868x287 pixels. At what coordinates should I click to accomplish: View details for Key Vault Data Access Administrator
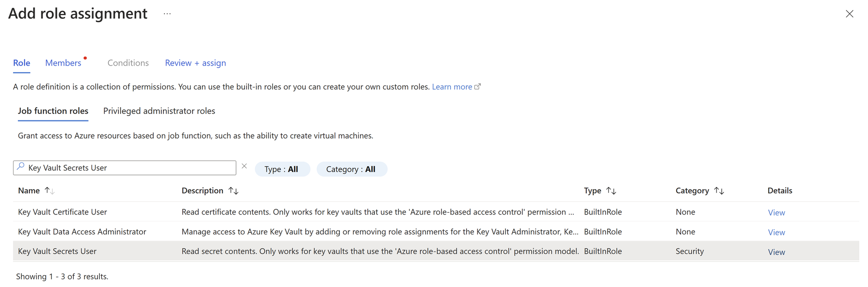(776, 232)
